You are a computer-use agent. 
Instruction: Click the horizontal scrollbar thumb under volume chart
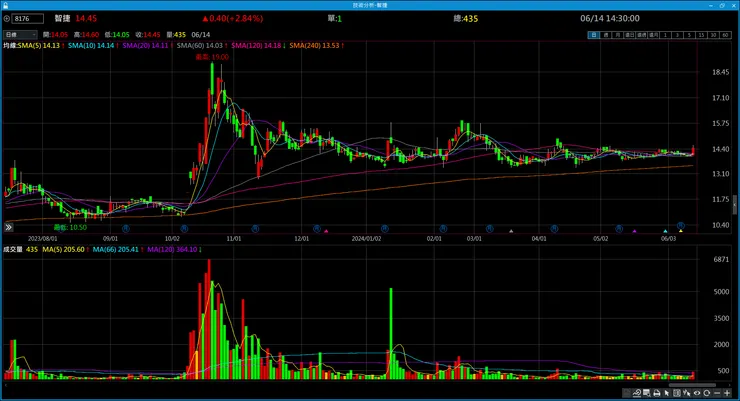[x=692, y=385]
